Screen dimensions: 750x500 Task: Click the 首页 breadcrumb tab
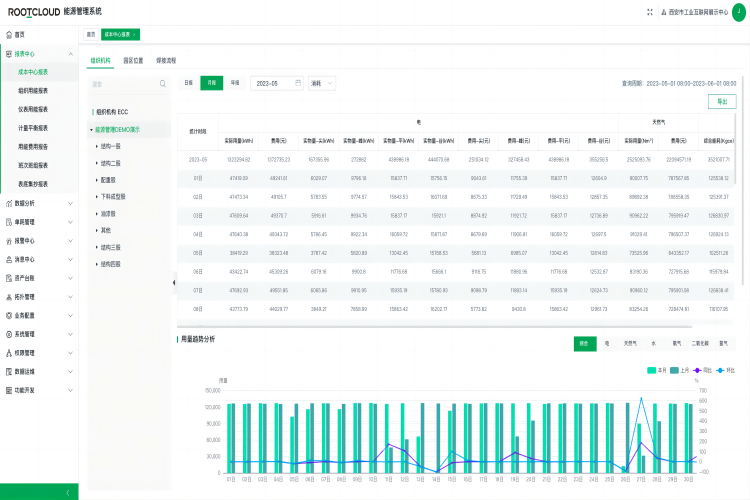pyautogui.click(x=90, y=34)
